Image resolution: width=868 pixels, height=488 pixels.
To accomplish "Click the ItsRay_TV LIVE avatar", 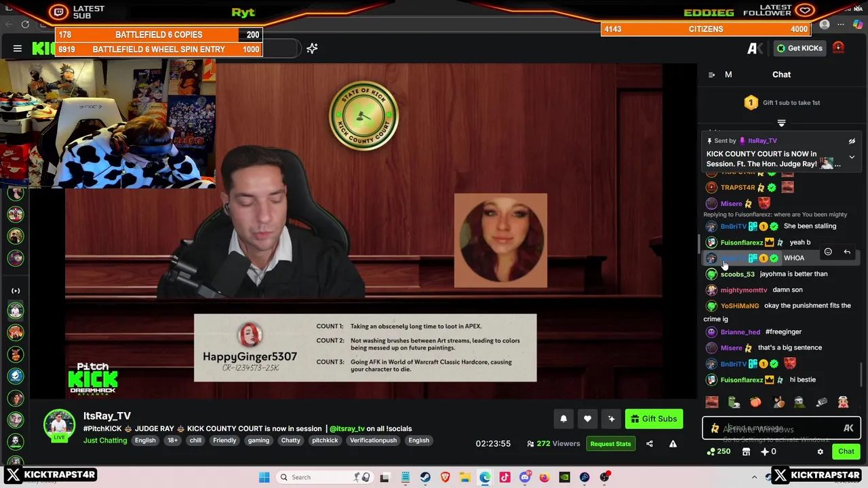I will pyautogui.click(x=60, y=425).
